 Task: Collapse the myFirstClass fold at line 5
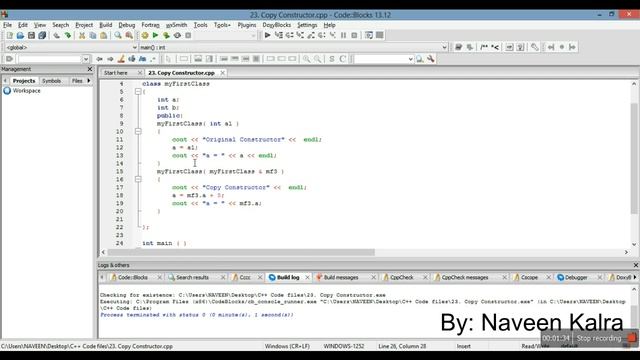(x=138, y=91)
